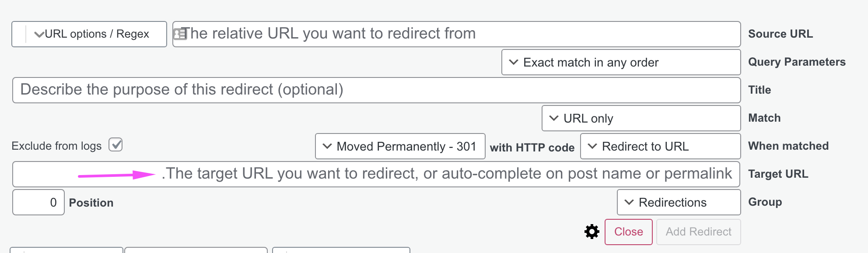The height and width of the screenshot is (253, 868).
Task: Click into the Target URL field
Action: pyautogui.click(x=376, y=174)
